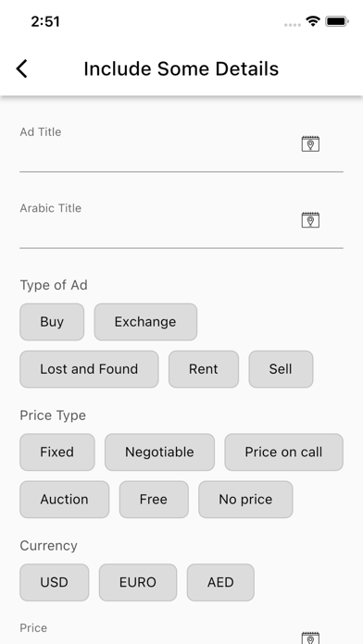Tap the Wi-Fi status icon
Screen dimensions: 363x644
tap(313, 21)
